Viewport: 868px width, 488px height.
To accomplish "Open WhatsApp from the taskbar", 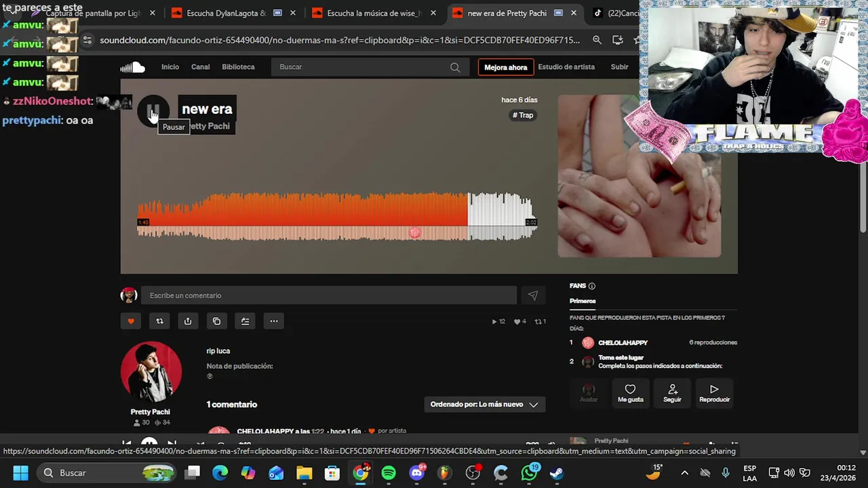I will pyautogui.click(x=529, y=472).
